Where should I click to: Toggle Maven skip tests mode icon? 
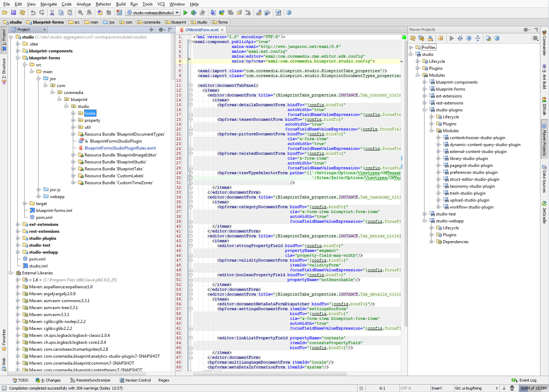[469, 39]
